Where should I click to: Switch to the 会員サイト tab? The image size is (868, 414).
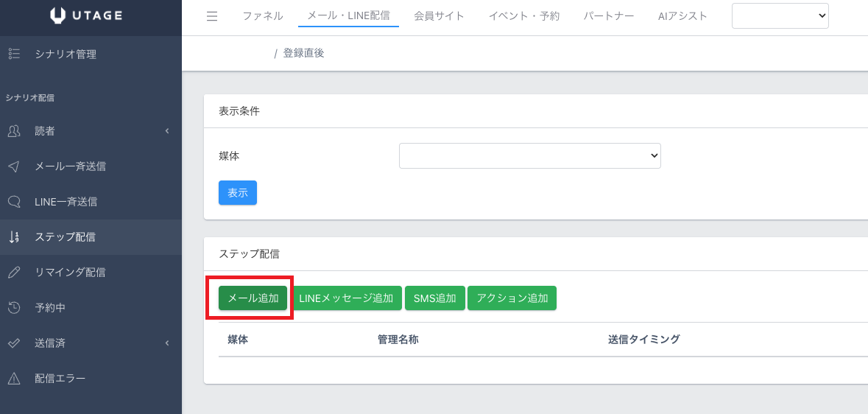[x=439, y=16]
